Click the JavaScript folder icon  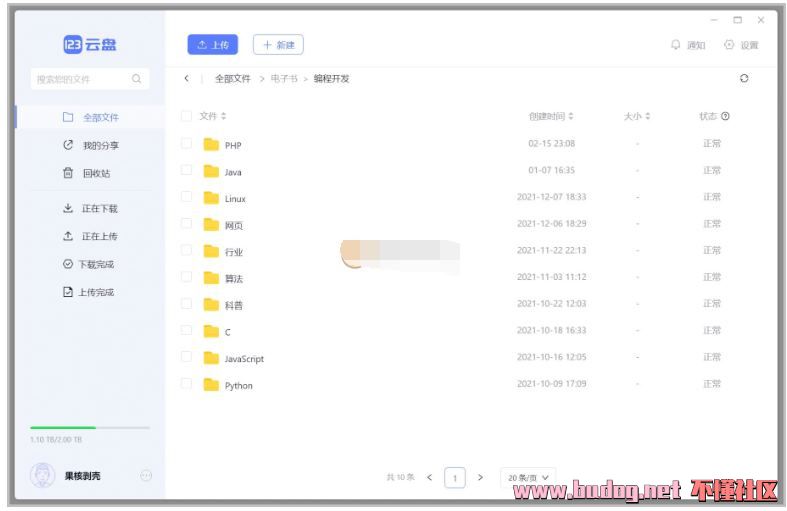[211, 358]
